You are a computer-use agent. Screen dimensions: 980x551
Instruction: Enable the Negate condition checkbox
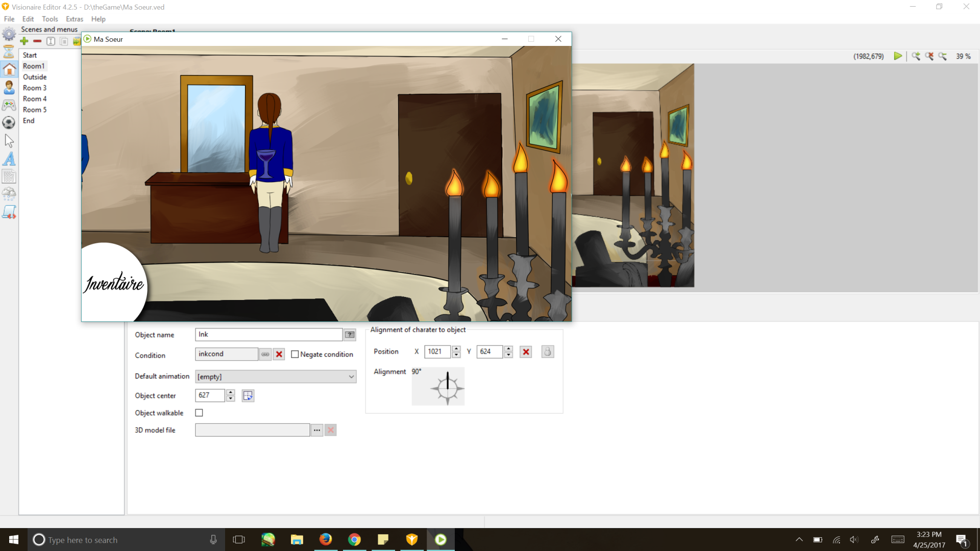tap(295, 354)
